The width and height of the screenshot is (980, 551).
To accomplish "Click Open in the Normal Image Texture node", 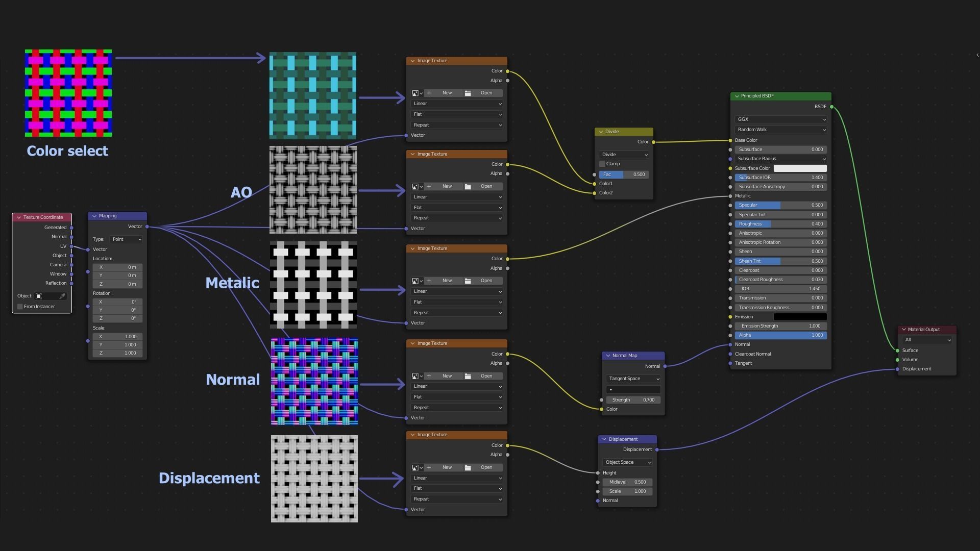I will click(486, 377).
